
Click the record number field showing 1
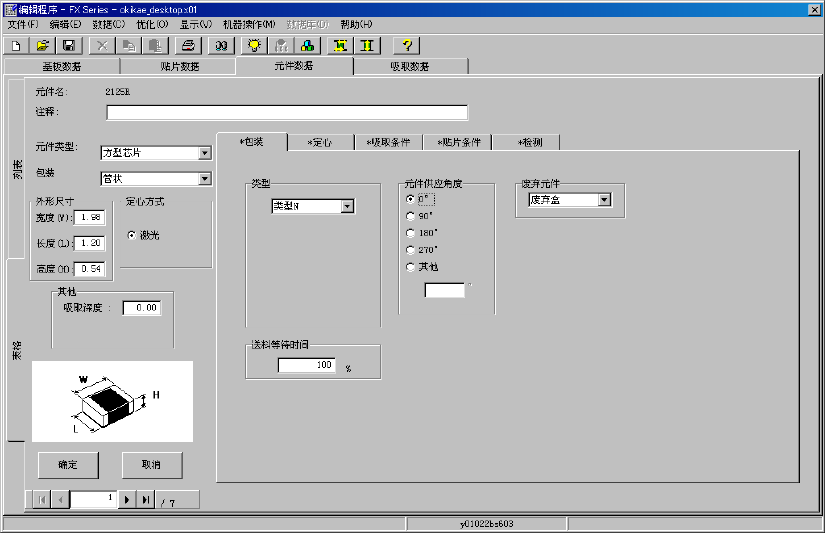(94, 499)
